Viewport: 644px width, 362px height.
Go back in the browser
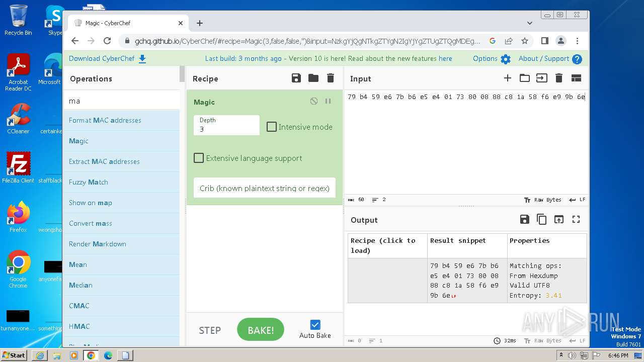pyautogui.click(x=75, y=41)
